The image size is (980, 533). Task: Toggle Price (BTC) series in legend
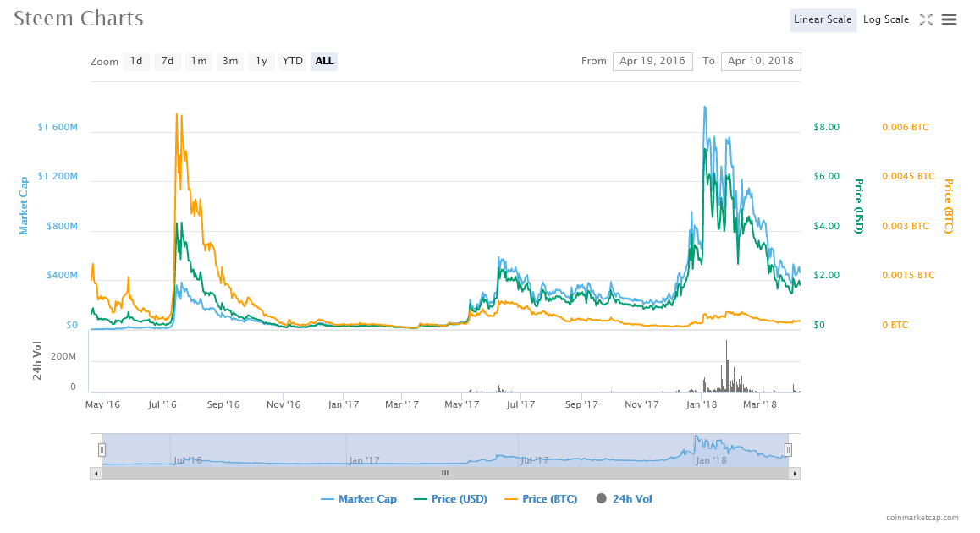point(542,499)
